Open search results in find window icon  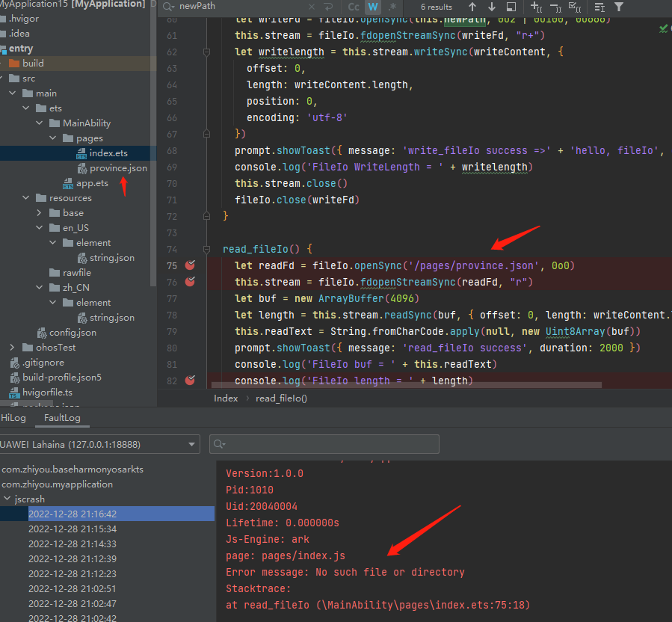pyautogui.click(x=511, y=7)
